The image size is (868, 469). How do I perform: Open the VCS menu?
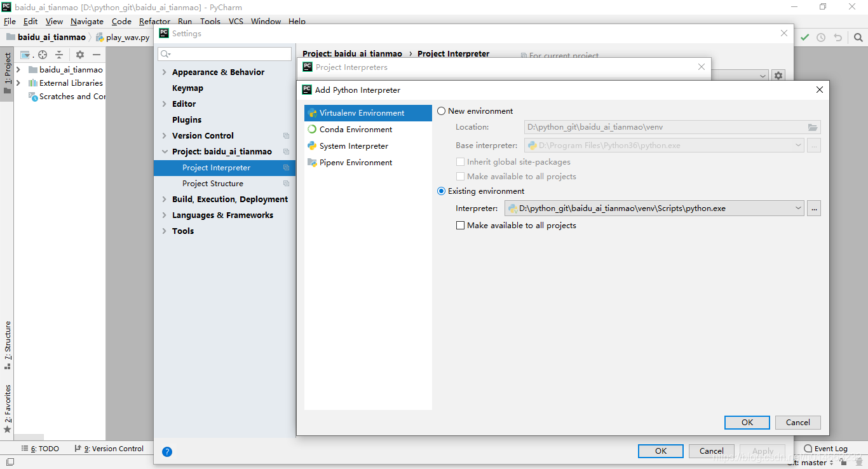point(236,22)
